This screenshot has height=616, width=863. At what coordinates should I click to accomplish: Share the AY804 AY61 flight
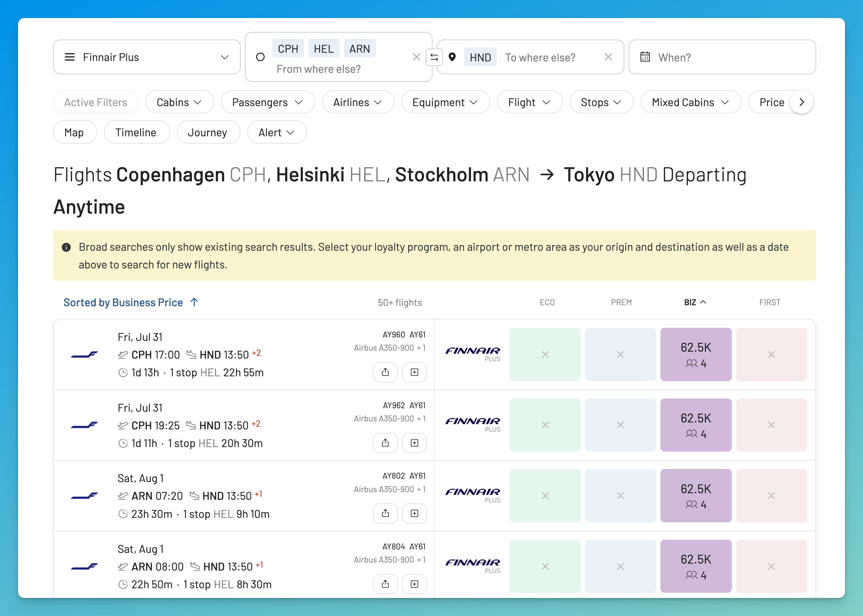[x=385, y=584]
